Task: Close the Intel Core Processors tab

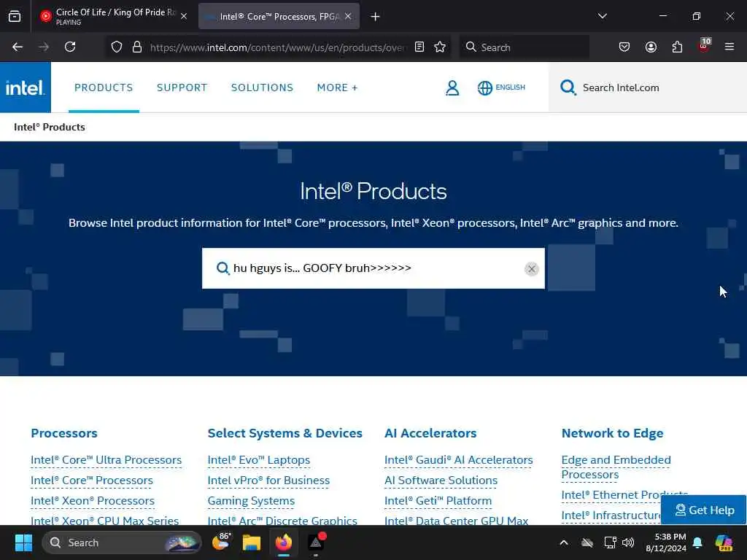Action: [x=348, y=16]
